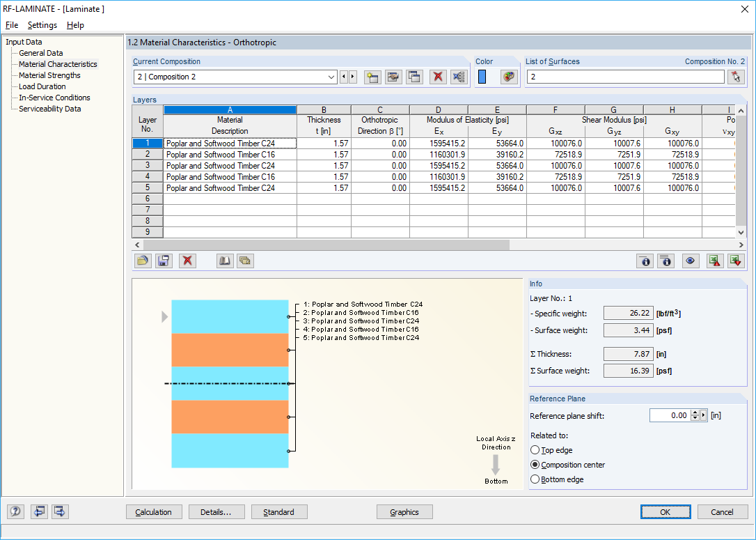Image resolution: width=756 pixels, height=540 pixels.
Task: Click column header A in layers table
Action: pos(230,110)
